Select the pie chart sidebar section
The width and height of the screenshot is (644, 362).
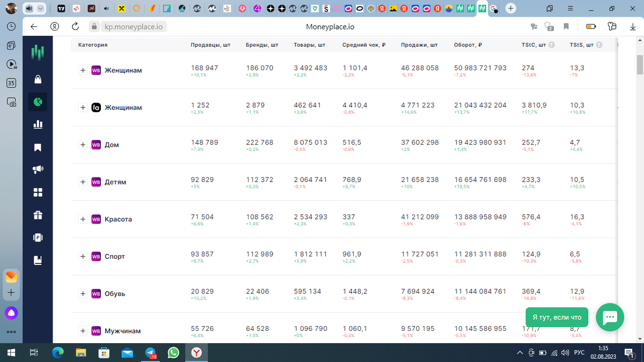[38, 101]
